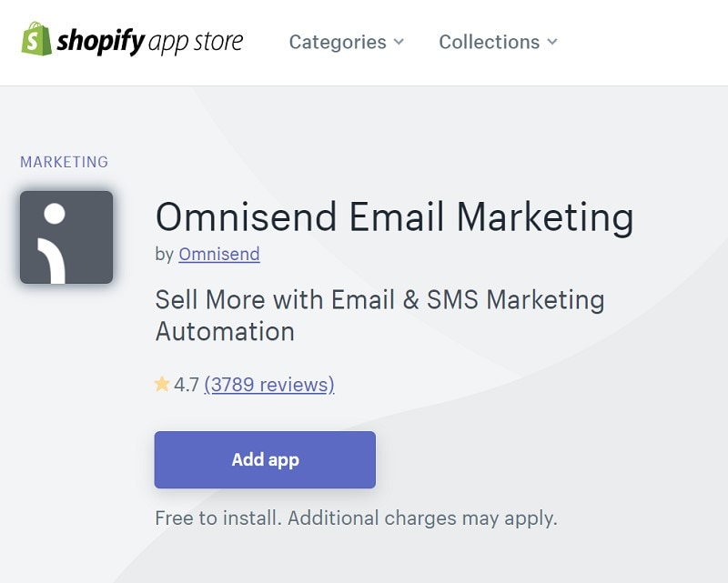Click the "shopify app store" wordmark
Viewport: 728px width, 583px height.
coord(150,42)
